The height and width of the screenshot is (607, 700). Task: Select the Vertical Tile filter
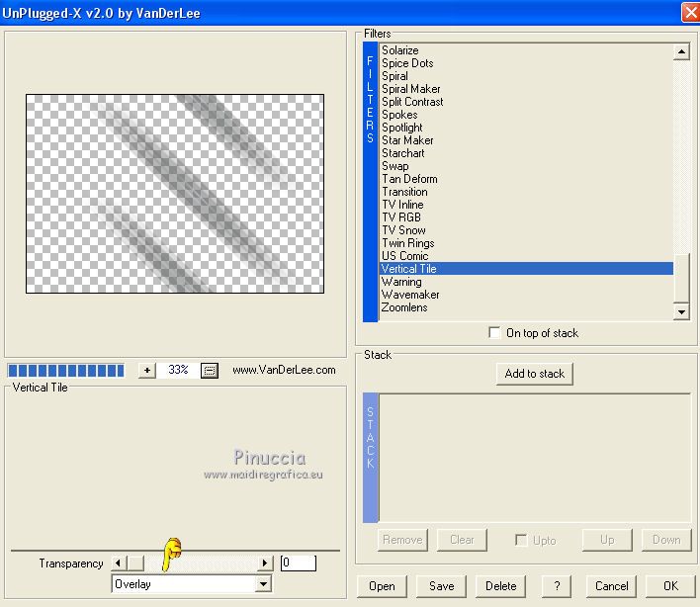click(x=526, y=269)
